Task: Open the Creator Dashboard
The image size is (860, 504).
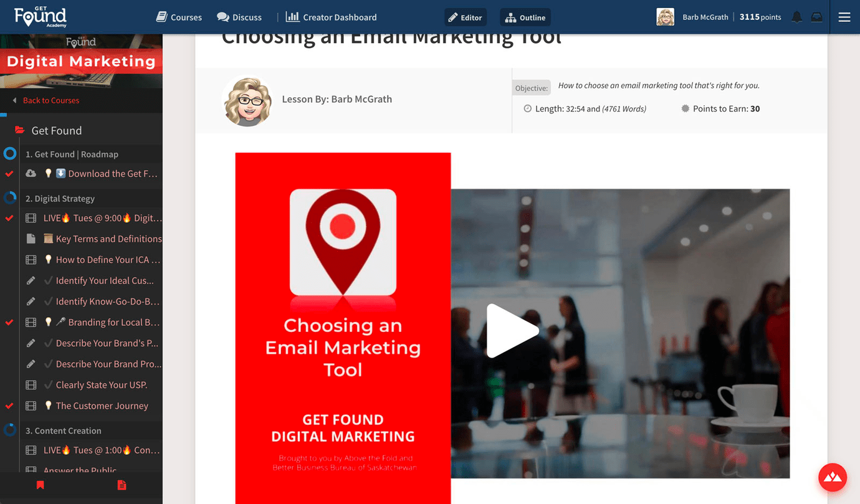Action: point(331,17)
